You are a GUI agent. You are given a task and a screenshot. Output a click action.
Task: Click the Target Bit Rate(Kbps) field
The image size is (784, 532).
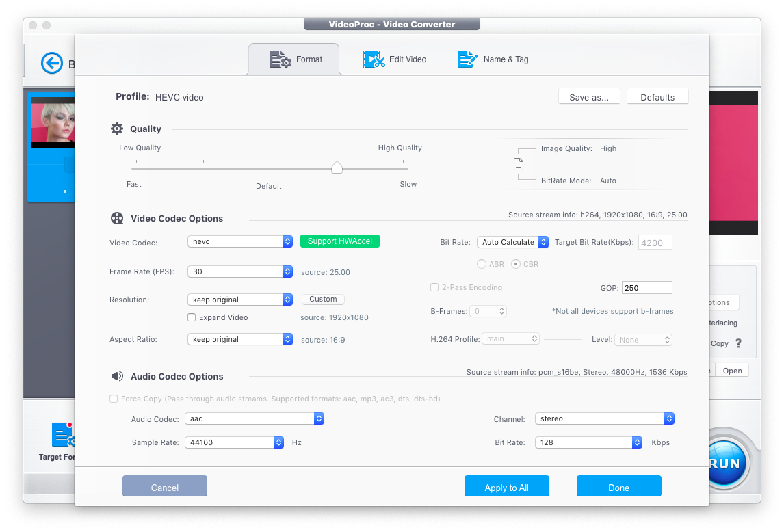click(655, 243)
